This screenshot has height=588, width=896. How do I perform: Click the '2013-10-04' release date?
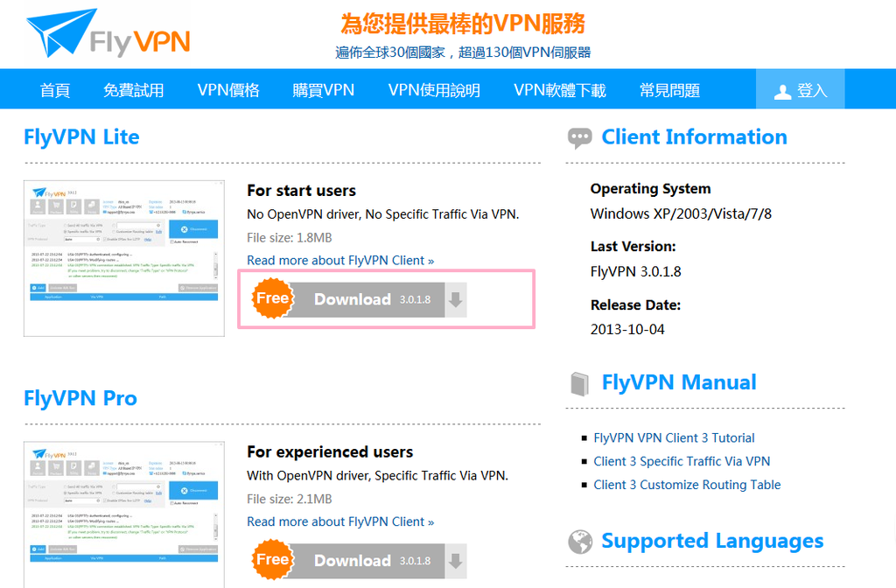(x=627, y=330)
